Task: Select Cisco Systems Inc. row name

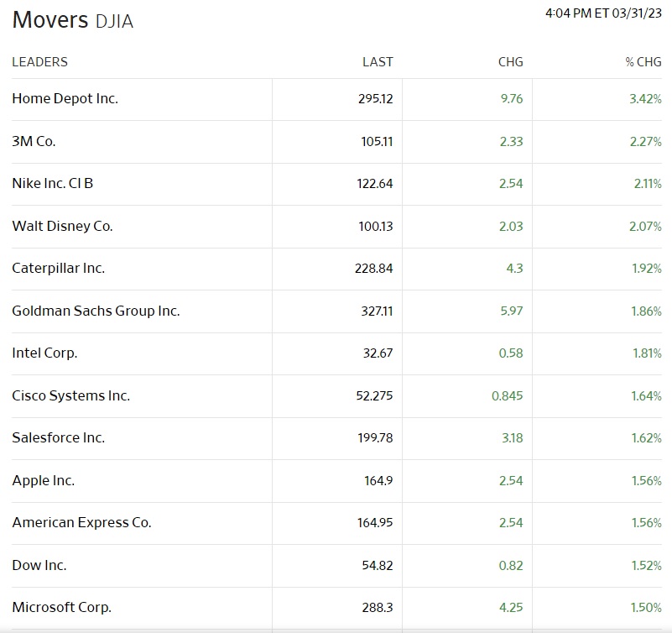Action: [71, 395]
